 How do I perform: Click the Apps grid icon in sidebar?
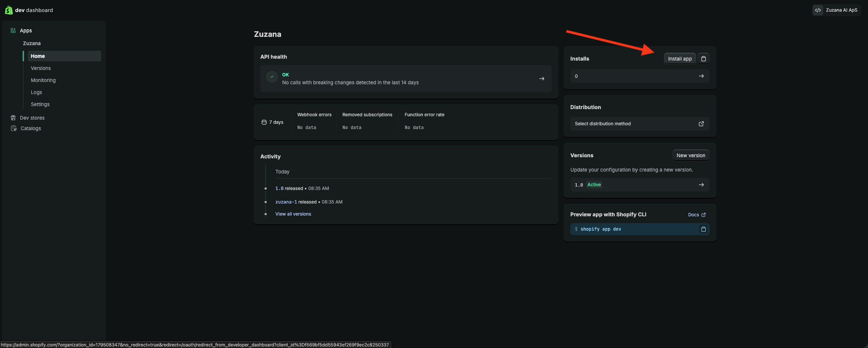pos(13,30)
